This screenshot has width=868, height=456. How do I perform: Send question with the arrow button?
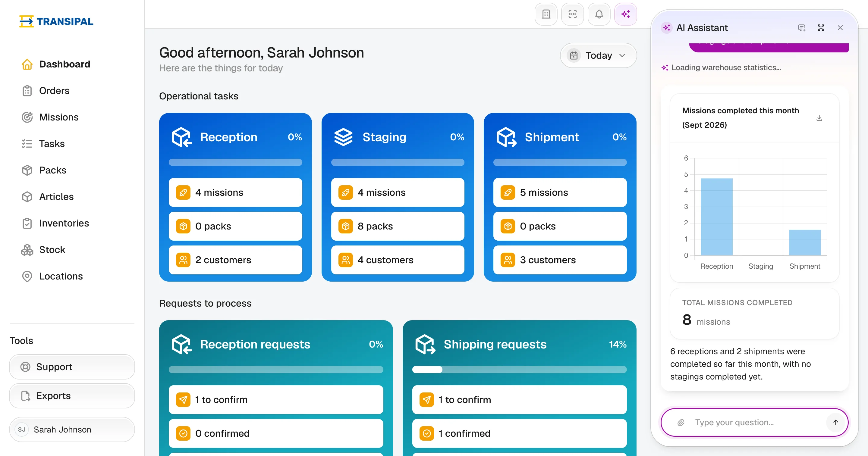click(x=836, y=422)
